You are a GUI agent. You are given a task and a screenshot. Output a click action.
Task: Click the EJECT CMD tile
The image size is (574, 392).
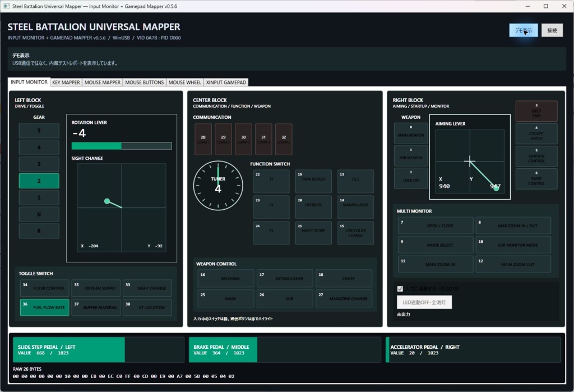(536, 111)
